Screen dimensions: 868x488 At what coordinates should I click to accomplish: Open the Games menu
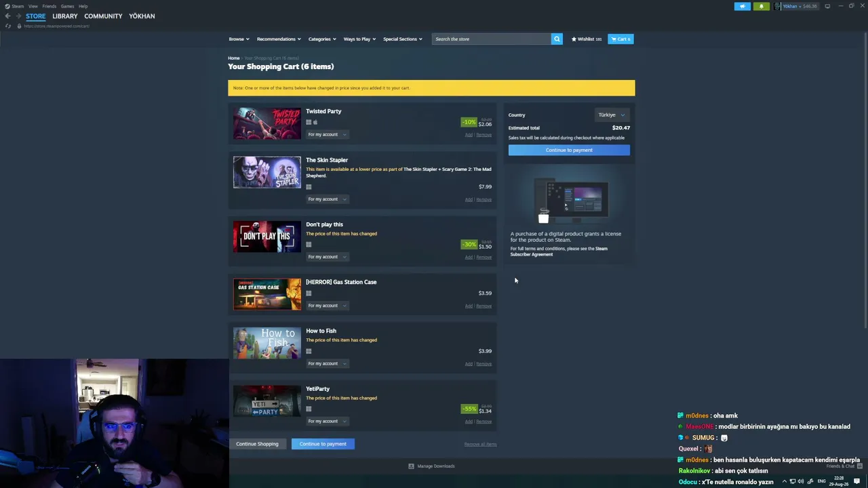click(x=67, y=6)
